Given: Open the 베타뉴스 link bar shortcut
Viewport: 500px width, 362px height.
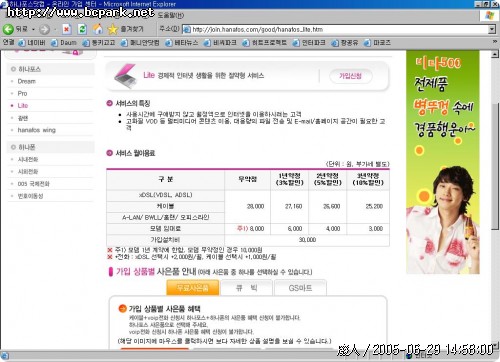Looking at the screenshot, I should pos(182,43).
